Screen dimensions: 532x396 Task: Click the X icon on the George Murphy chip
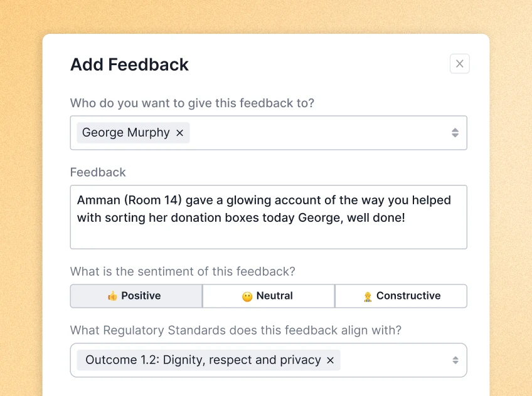(179, 132)
